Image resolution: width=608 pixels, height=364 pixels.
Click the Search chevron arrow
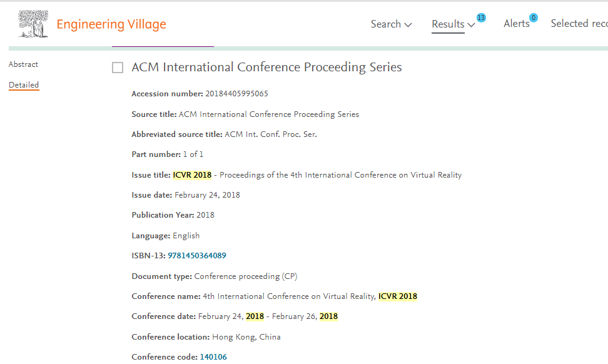(408, 25)
